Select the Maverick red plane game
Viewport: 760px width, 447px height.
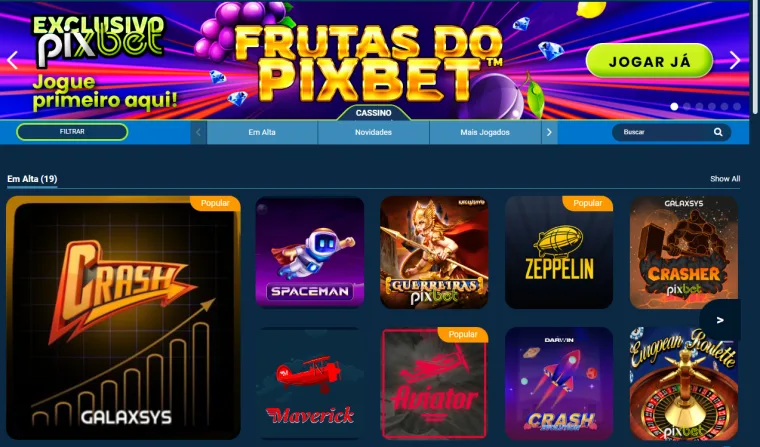pos(310,383)
